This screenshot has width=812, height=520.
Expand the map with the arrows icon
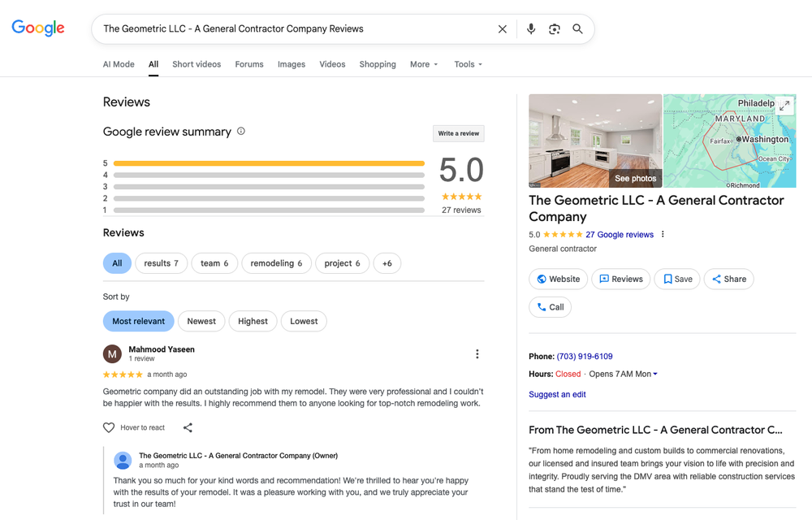pyautogui.click(x=784, y=105)
